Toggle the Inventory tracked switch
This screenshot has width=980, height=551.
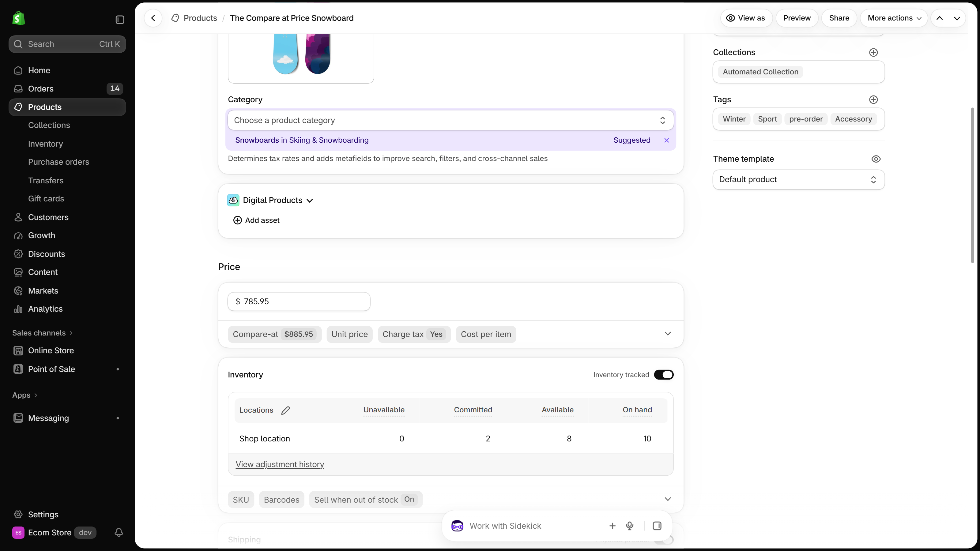click(x=663, y=375)
